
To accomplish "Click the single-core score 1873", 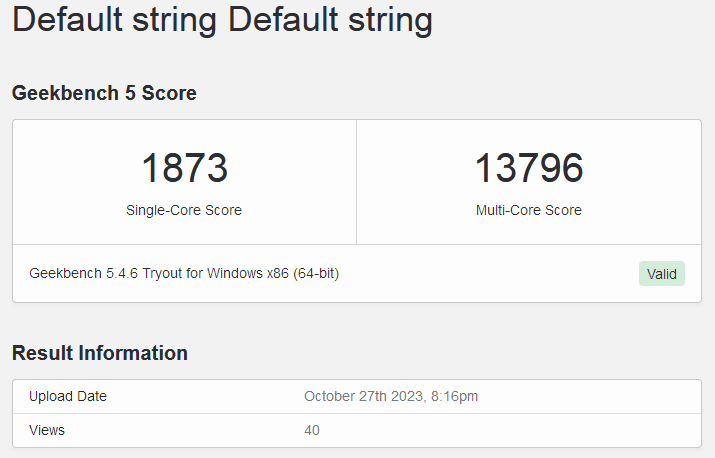I will [x=185, y=168].
